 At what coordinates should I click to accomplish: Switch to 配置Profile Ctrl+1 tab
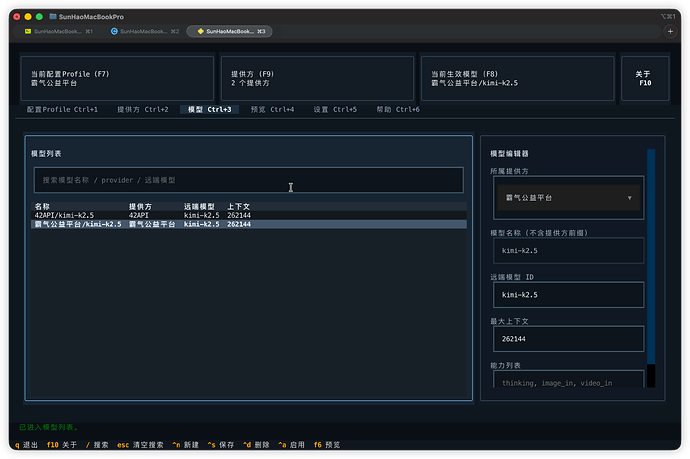coord(62,110)
